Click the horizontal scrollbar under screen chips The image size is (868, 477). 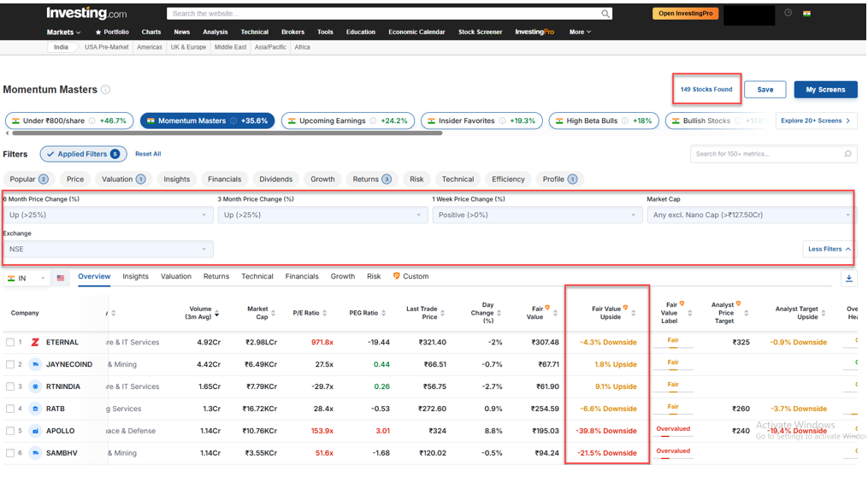coord(227,133)
